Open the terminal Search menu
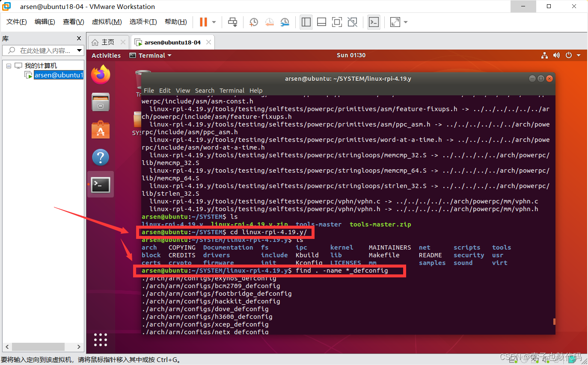Screen dimensions: 588x365 [205, 91]
